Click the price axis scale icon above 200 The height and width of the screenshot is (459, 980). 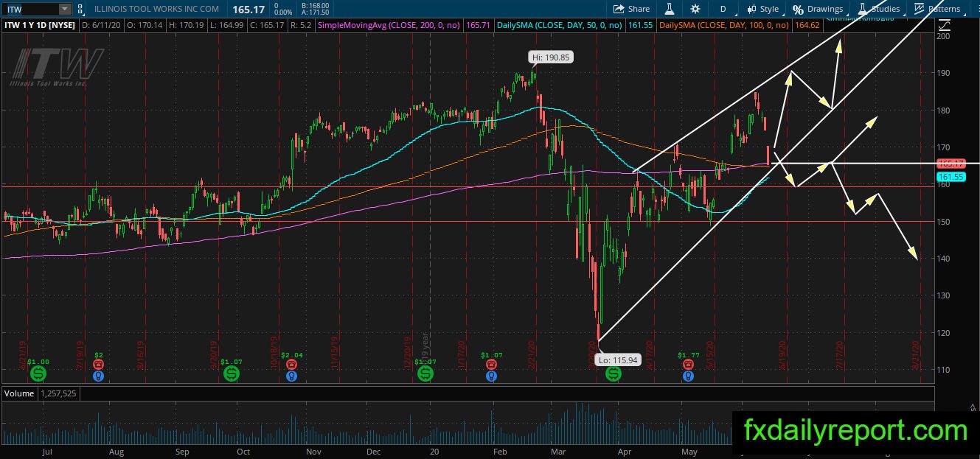[x=945, y=24]
